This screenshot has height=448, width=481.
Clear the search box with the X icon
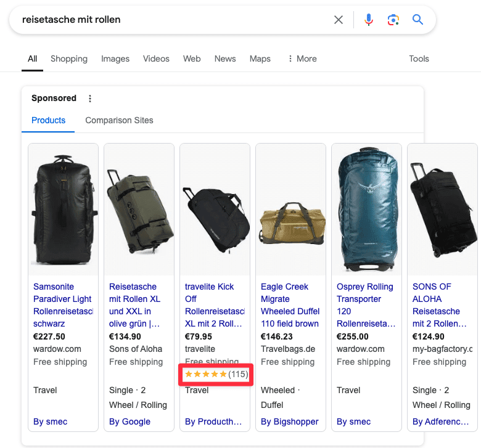(339, 20)
